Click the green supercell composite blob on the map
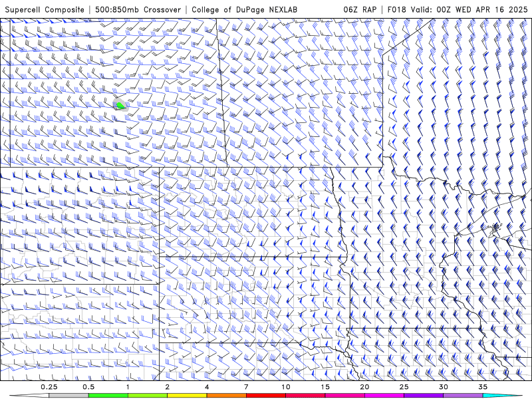The height and width of the screenshot is (399, 532). 120,106
